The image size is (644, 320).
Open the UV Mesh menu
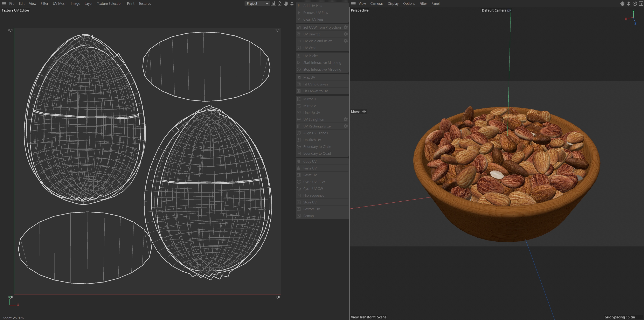pos(60,4)
